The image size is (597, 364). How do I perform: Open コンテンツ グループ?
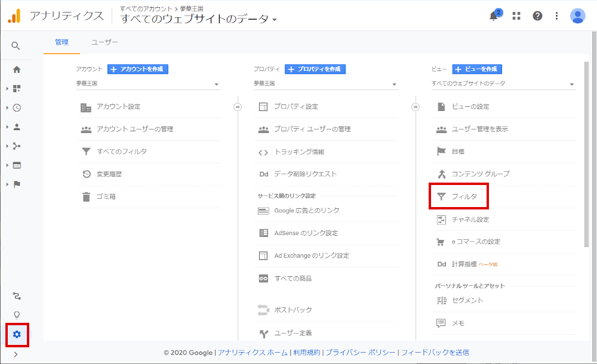504,174
